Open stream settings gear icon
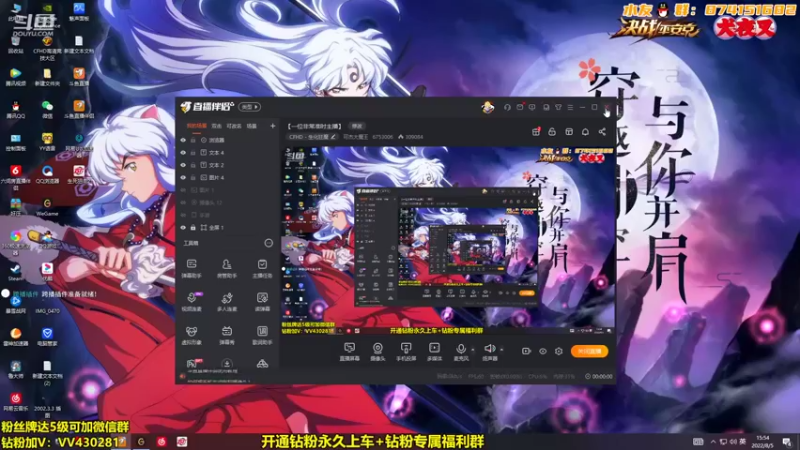 tap(559, 351)
